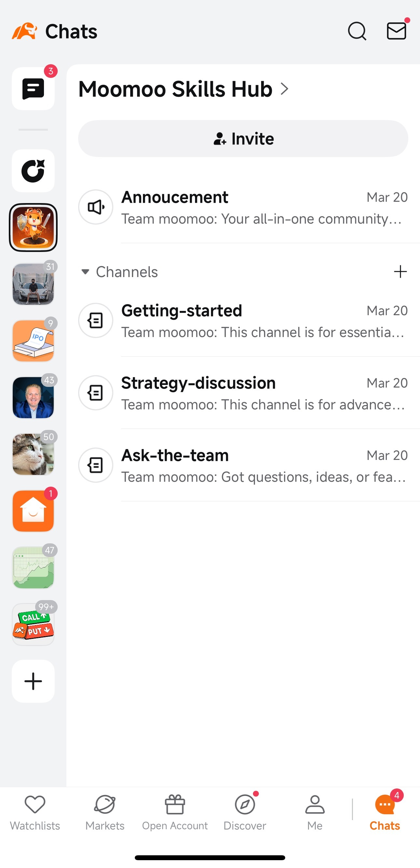The image size is (420, 868).
Task: Open the IPO group in sidebar
Action: [33, 341]
